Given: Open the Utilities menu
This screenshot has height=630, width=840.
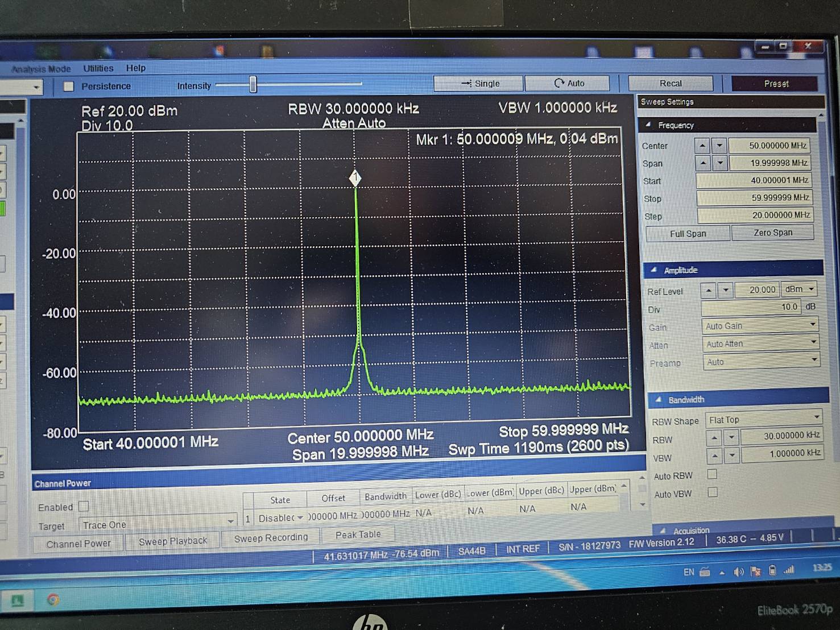Looking at the screenshot, I should [98, 68].
